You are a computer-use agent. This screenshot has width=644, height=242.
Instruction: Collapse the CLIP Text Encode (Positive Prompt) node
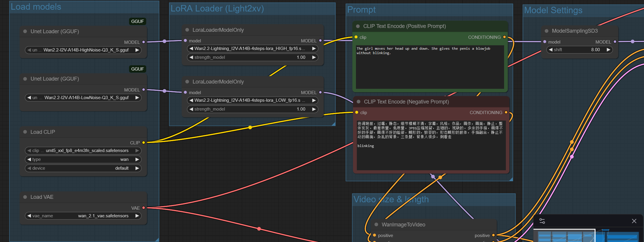(358, 26)
